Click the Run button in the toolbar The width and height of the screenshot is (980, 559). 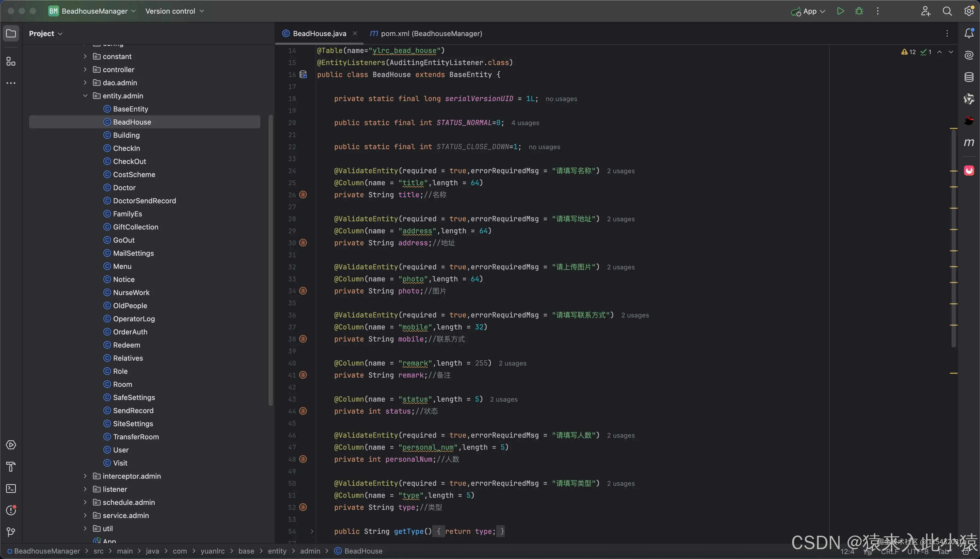[840, 11]
